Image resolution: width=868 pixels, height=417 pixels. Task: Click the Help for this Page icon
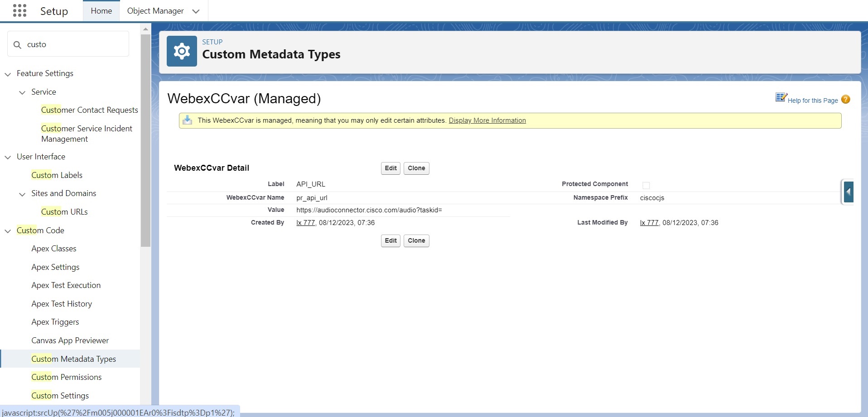click(x=781, y=97)
